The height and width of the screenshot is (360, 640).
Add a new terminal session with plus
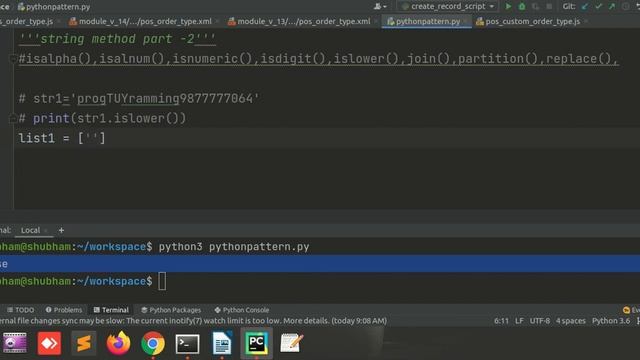pyautogui.click(x=61, y=230)
